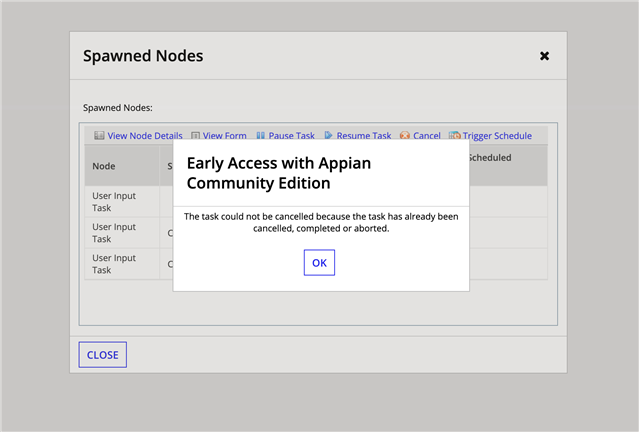Click the task could not be cancelled message
Screen dimensions: 639x432
click(x=321, y=223)
